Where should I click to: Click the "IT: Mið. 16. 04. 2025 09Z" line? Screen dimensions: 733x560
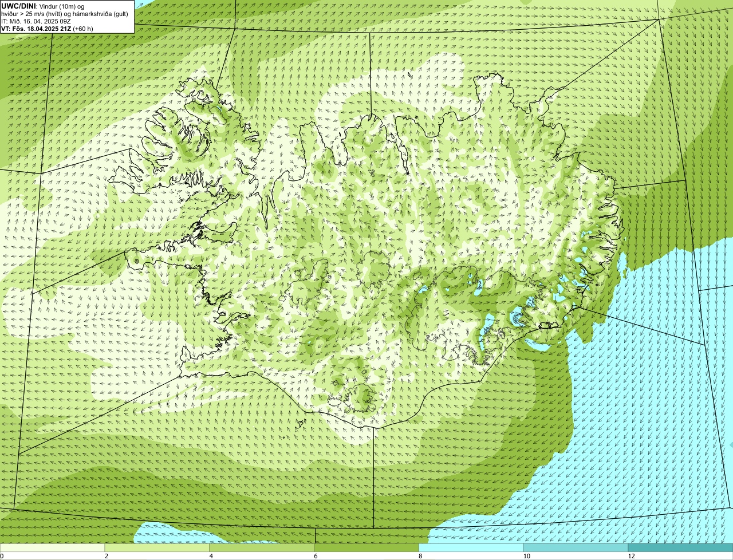click(x=36, y=21)
